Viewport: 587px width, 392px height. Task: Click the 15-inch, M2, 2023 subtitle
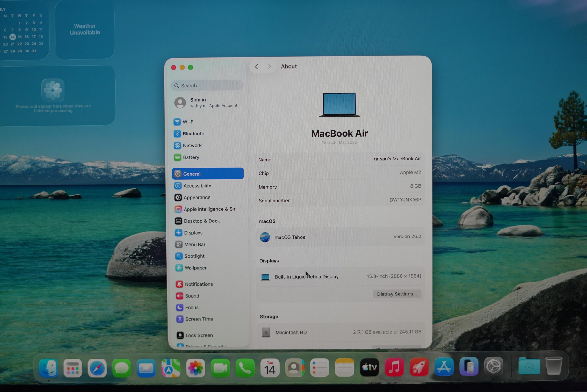pyautogui.click(x=339, y=143)
